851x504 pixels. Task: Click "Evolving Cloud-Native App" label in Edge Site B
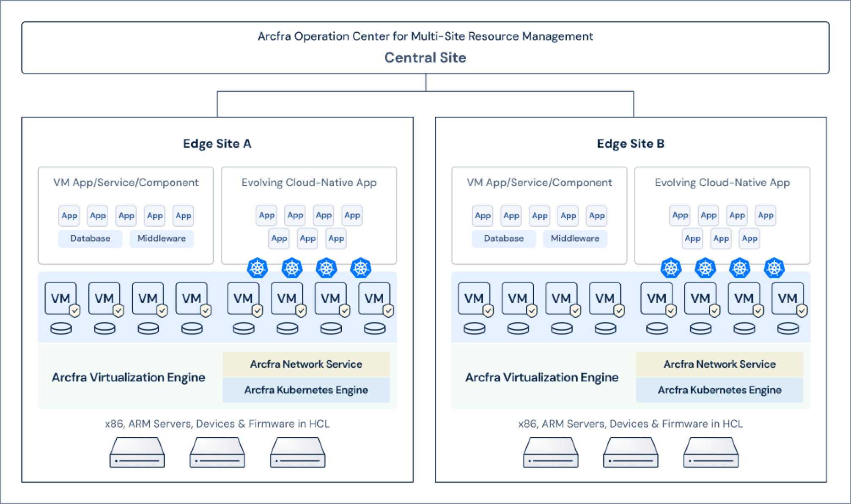[722, 183]
